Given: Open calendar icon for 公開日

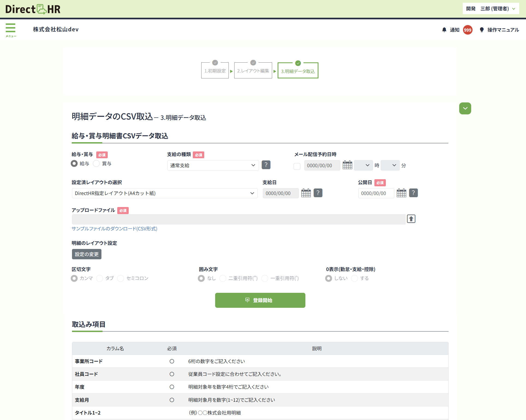Looking at the screenshot, I should coord(401,193).
